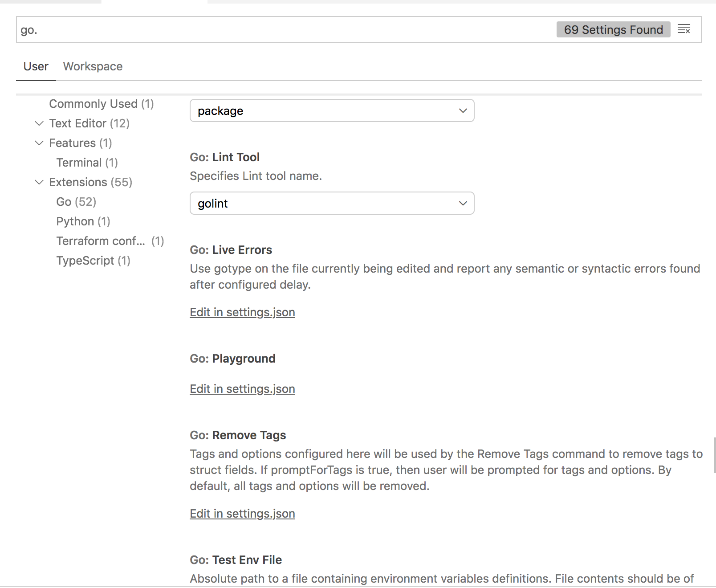Open Live Errors Edit in settings.json link
716x588 pixels.
(x=242, y=312)
